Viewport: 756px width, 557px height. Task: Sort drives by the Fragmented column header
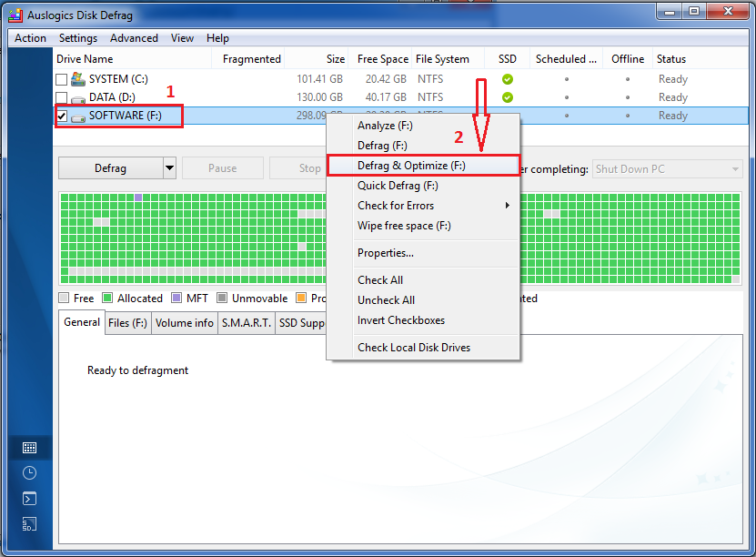(x=251, y=59)
